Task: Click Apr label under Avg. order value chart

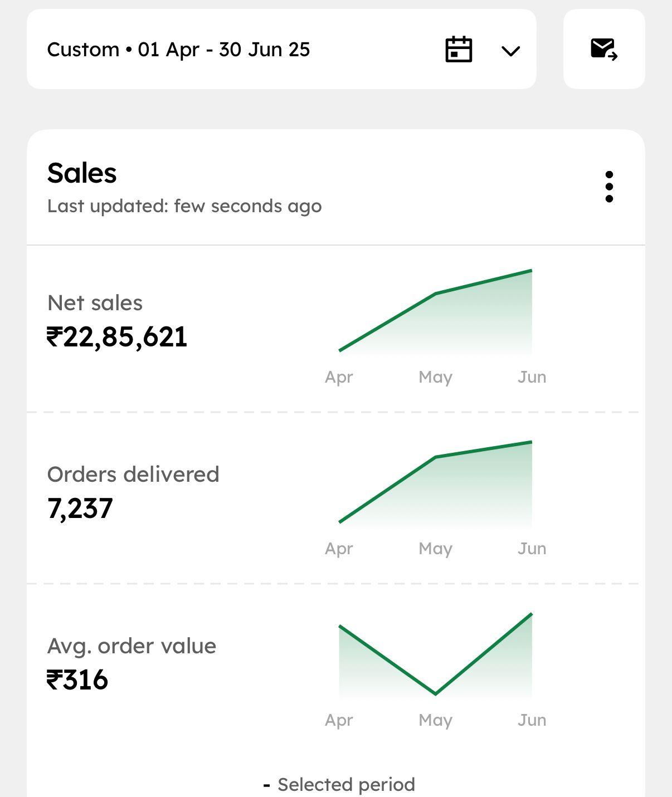Action: [x=339, y=720]
